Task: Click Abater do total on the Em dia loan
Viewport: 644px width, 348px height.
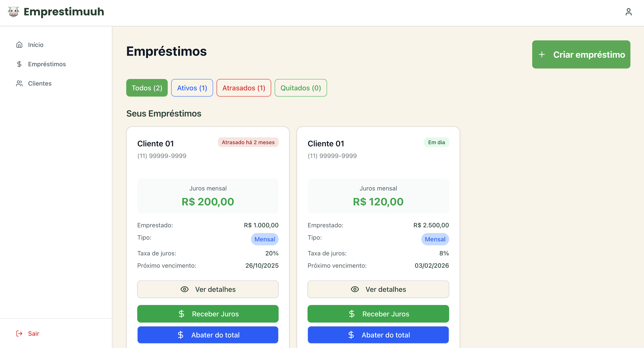Action: point(378,335)
